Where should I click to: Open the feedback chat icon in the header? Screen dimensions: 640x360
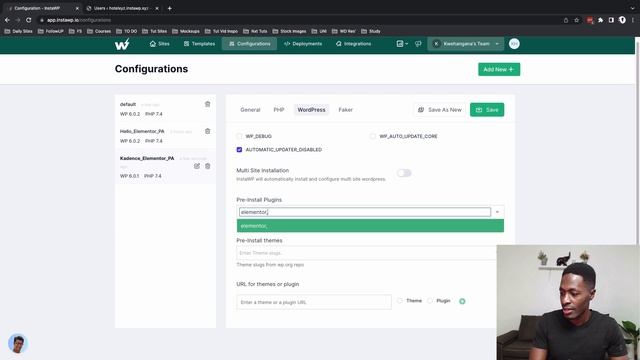[418, 44]
